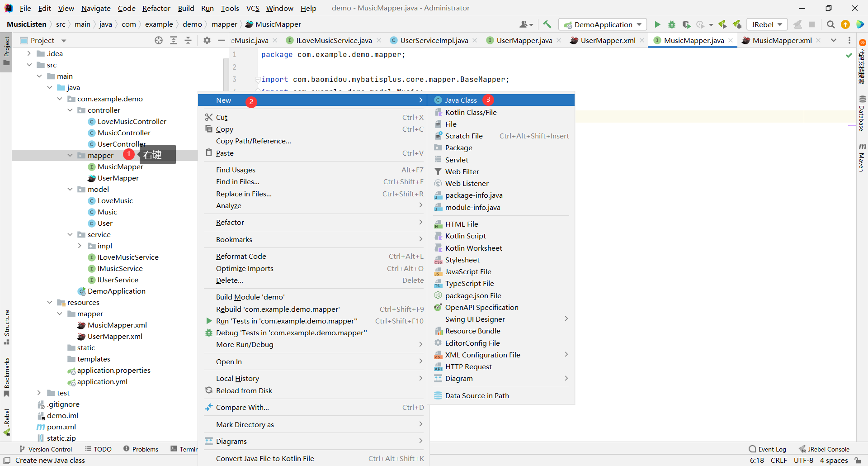Image resolution: width=868 pixels, height=466 pixels.
Task: Click Find Usages in context menu
Action: tap(314, 170)
